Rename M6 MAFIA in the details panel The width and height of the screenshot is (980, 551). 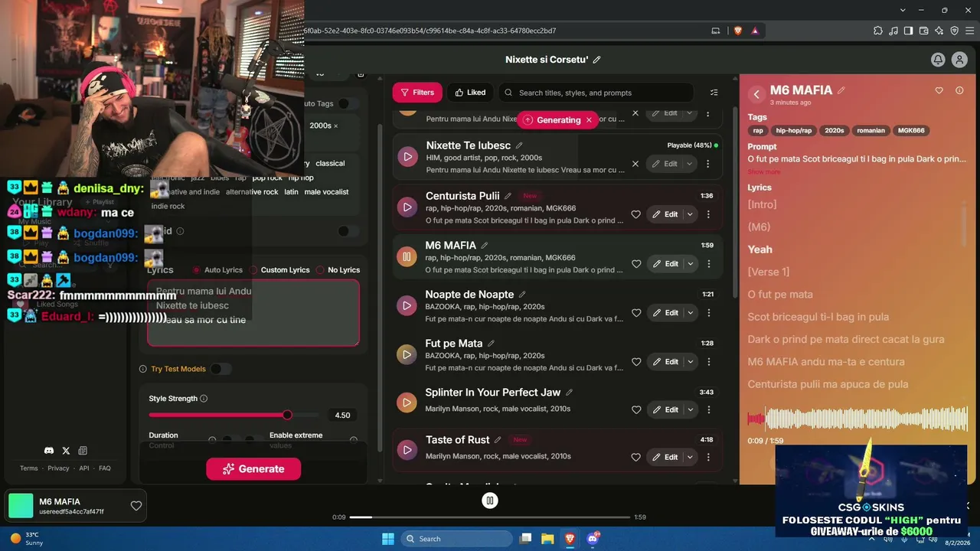coord(841,90)
